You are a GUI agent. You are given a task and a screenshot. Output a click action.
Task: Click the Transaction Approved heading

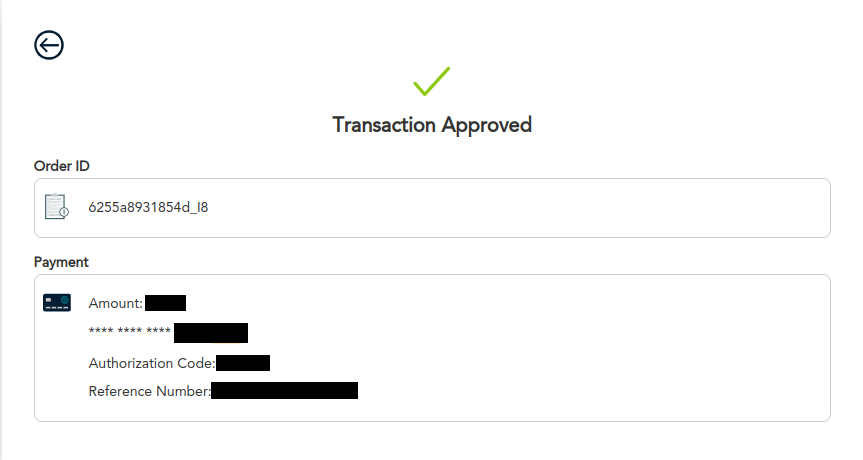coord(431,125)
